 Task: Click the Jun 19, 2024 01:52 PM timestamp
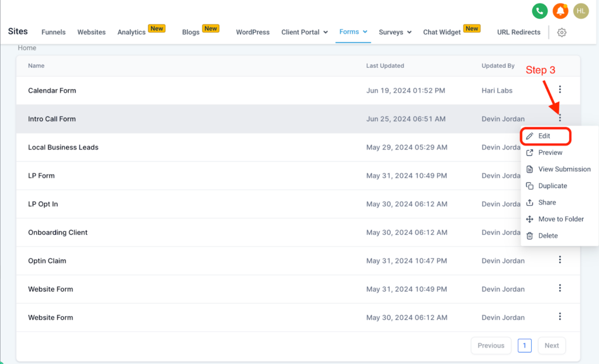(405, 91)
